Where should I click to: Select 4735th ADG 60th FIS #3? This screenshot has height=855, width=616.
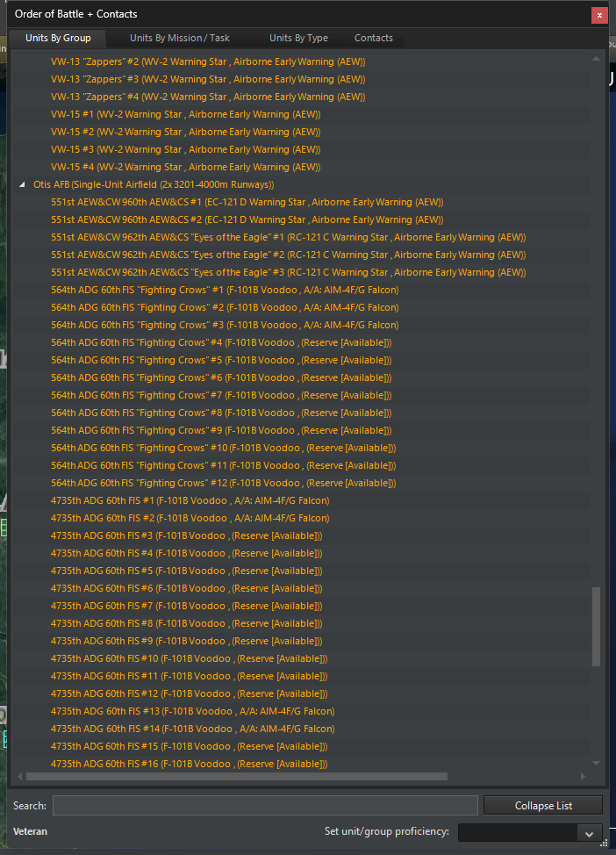(187, 535)
